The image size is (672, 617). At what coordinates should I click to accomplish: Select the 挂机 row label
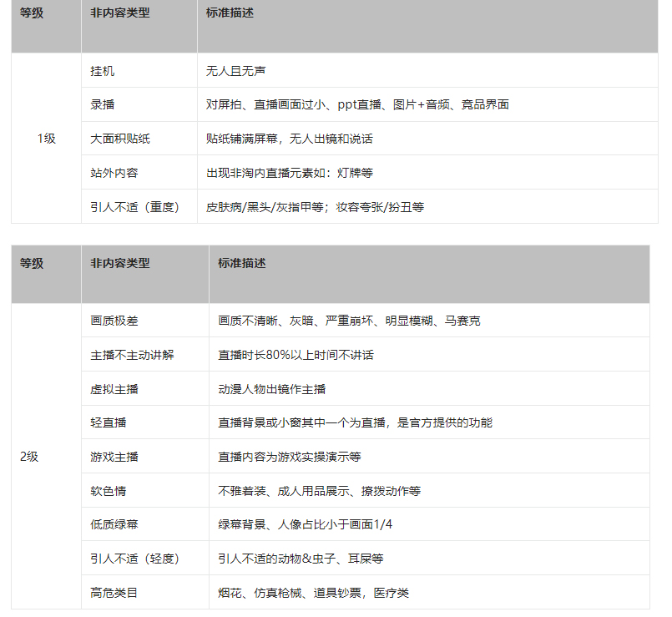pos(99,71)
